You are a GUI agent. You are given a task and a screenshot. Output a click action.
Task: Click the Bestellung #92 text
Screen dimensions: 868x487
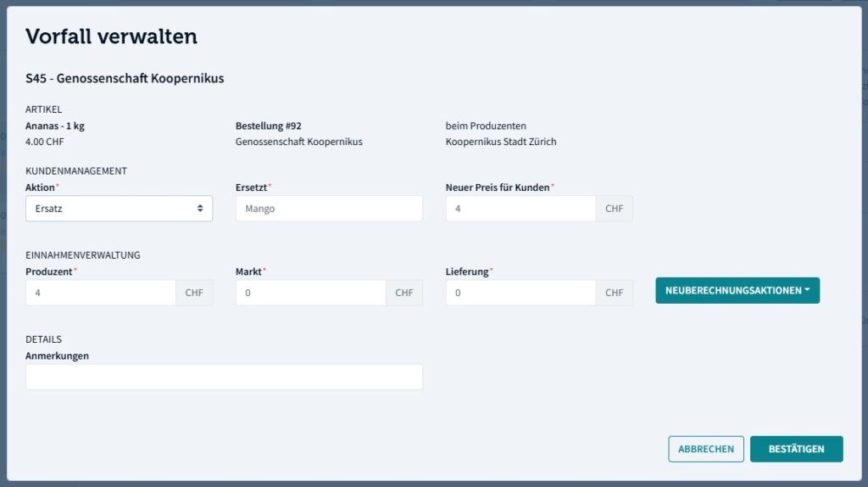269,126
